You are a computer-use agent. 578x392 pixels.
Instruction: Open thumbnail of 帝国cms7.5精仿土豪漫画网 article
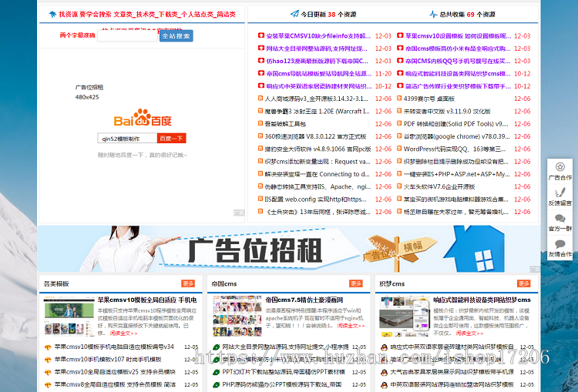tap(237, 316)
